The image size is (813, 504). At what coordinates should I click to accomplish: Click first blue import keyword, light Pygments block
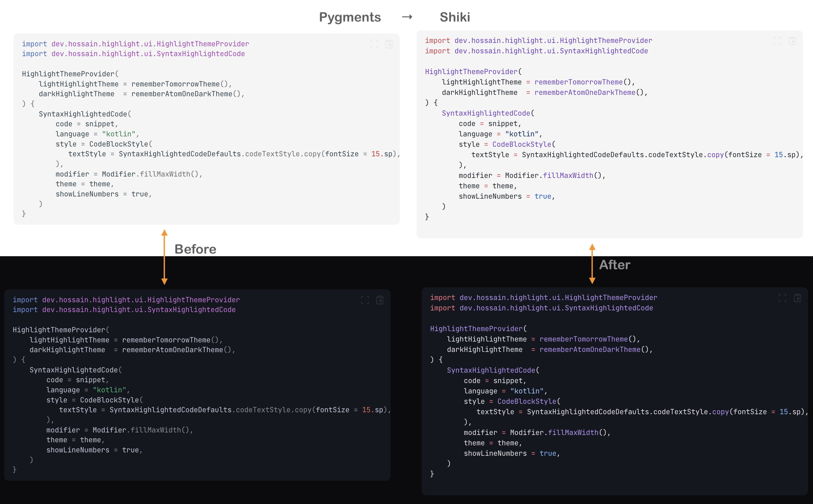pos(34,44)
